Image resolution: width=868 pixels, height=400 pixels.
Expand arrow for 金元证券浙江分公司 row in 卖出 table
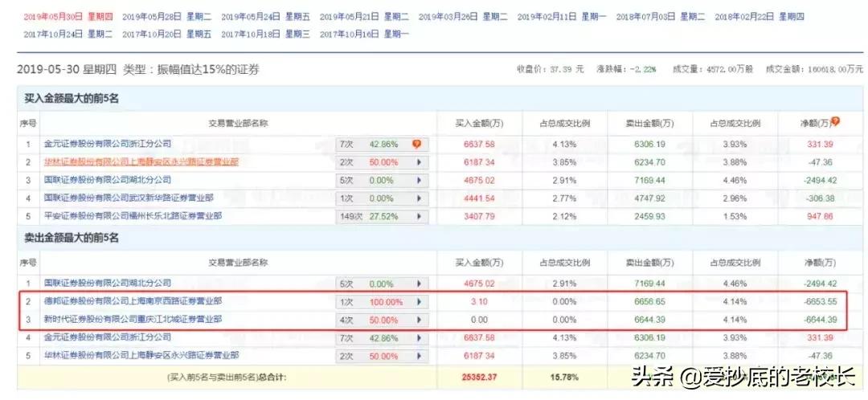pyautogui.click(x=419, y=337)
